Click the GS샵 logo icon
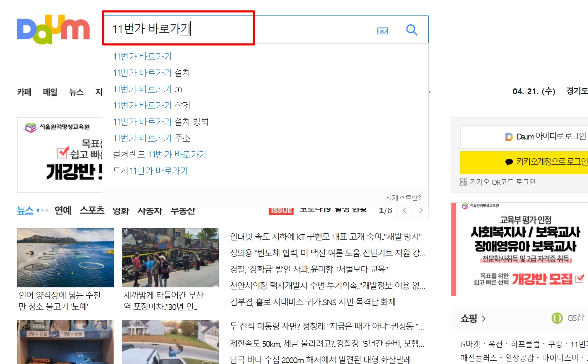The height and width of the screenshot is (364, 588). click(557, 318)
